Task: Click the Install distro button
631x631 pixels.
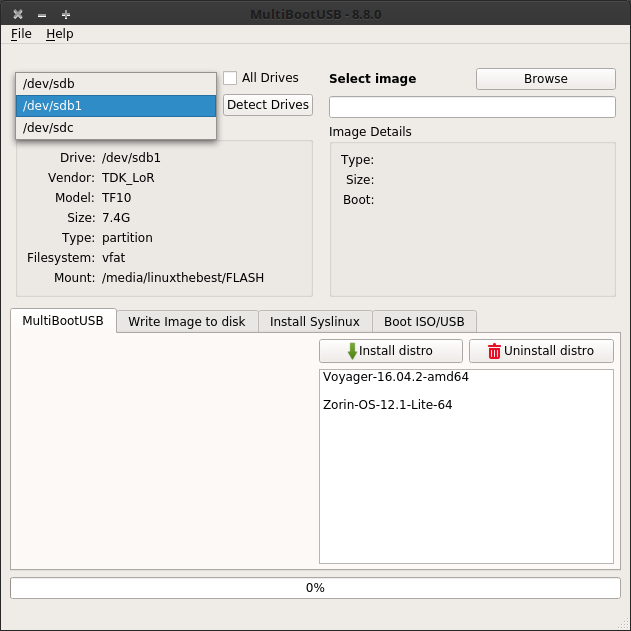Action: 391,351
